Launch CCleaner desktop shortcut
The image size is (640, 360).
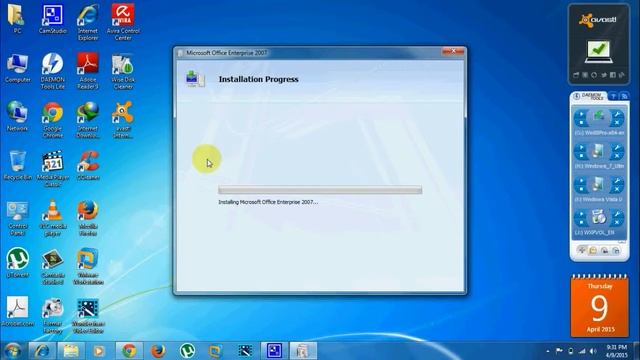pos(88,165)
